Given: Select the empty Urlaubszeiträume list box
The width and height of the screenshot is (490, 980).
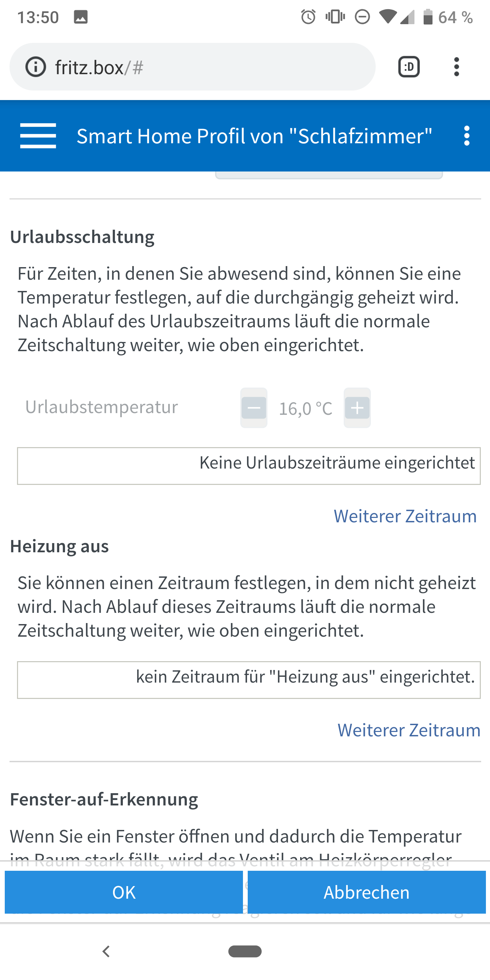Looking at the screenshot, I should tap(249, 465).
